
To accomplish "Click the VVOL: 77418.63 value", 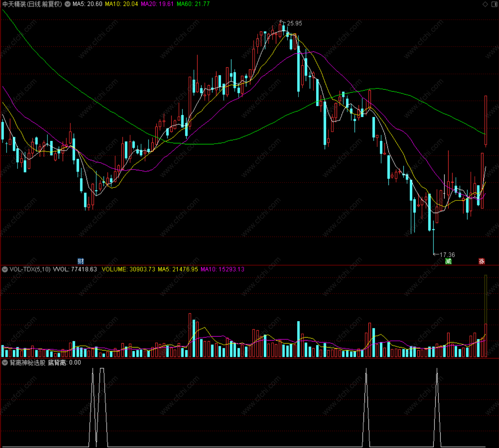I will pyautogui.click(x=75, y=269).
